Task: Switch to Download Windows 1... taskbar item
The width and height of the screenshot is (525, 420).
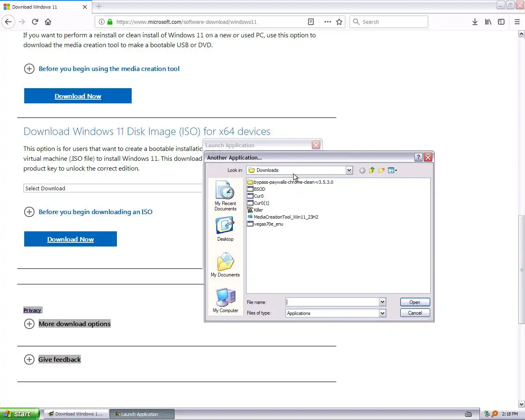Action: click(x=76, y=414)
